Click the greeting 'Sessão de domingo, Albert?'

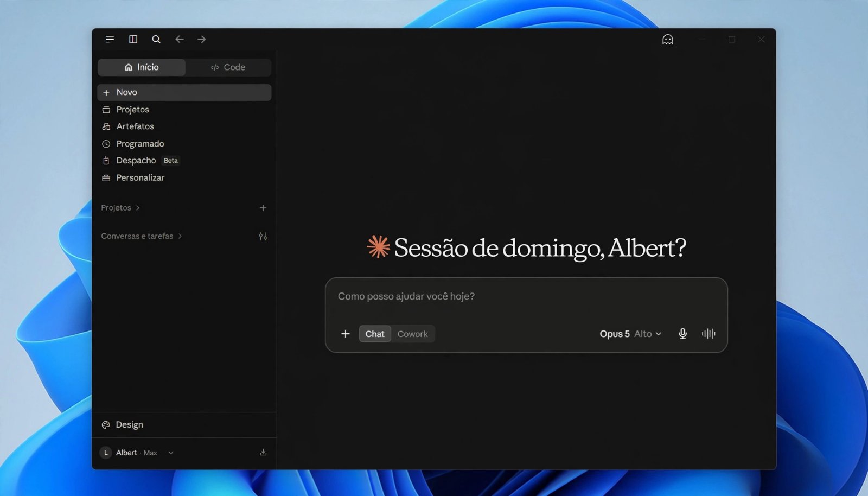(540, 248)
